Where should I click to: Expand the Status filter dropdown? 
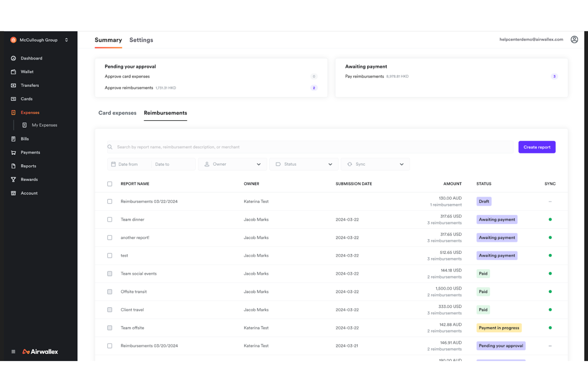(x=304, y=164)
